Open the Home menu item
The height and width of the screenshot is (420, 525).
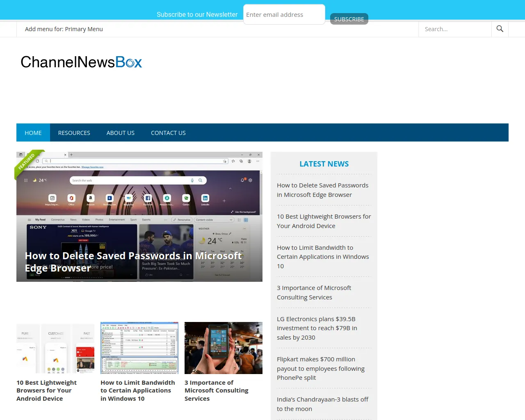(33, 132)
